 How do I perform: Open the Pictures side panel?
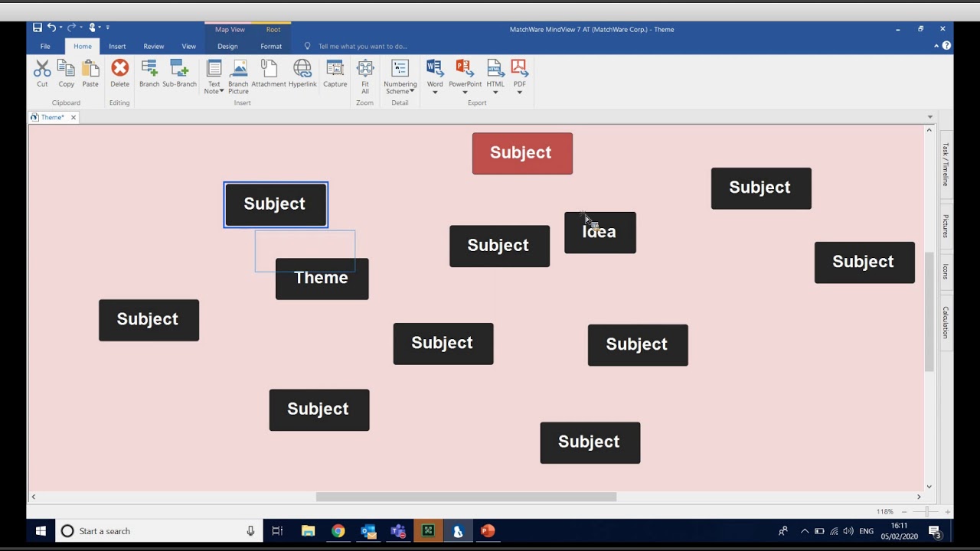(x=946, y=227)
